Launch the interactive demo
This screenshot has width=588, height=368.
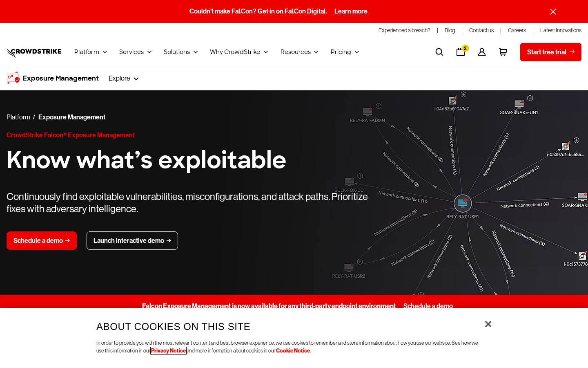pos(132,240)
